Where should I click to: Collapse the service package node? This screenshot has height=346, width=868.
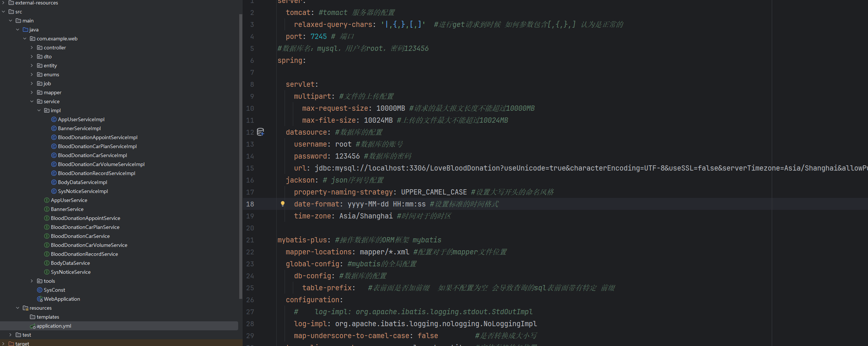[x=31, y=101]
